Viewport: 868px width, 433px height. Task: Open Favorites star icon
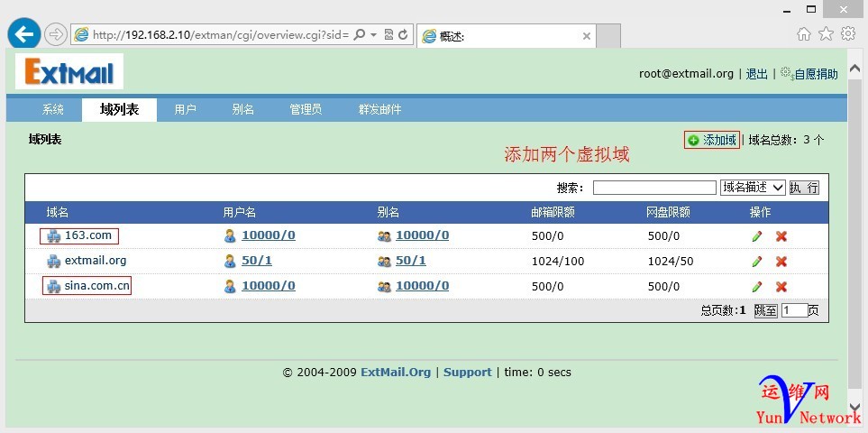click(x=826, y=34)
